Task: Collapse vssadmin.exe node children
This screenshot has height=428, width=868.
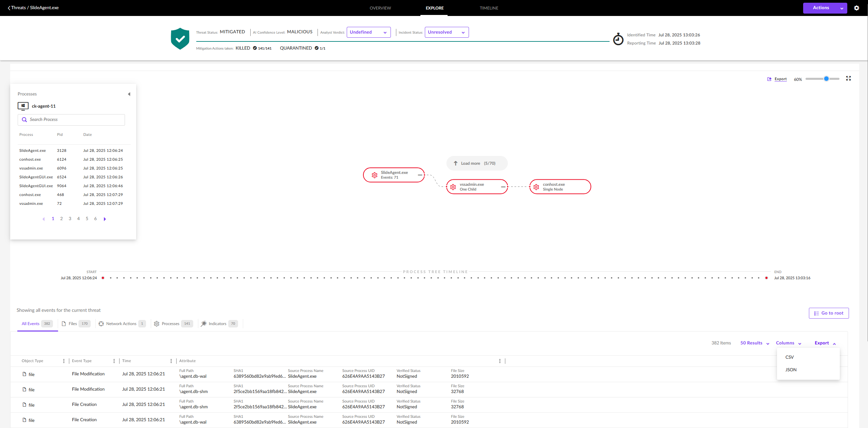Action: click(x=503, y=187)
